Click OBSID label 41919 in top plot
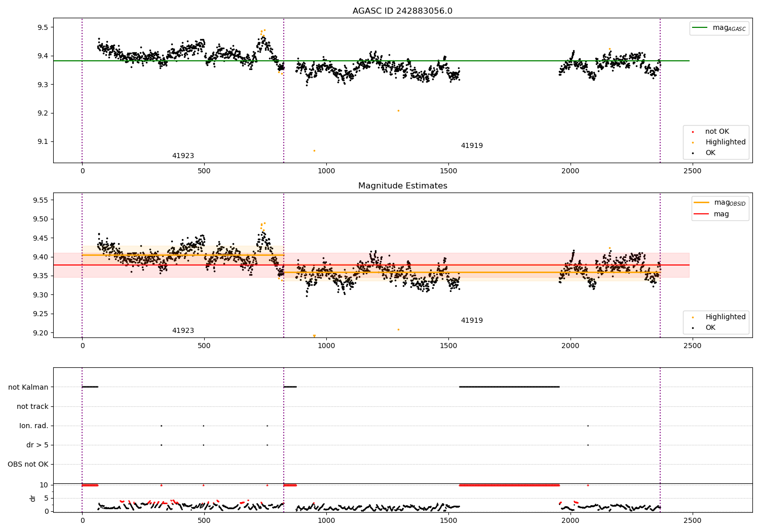Screen dimensions: 760x532 [472, 146]
